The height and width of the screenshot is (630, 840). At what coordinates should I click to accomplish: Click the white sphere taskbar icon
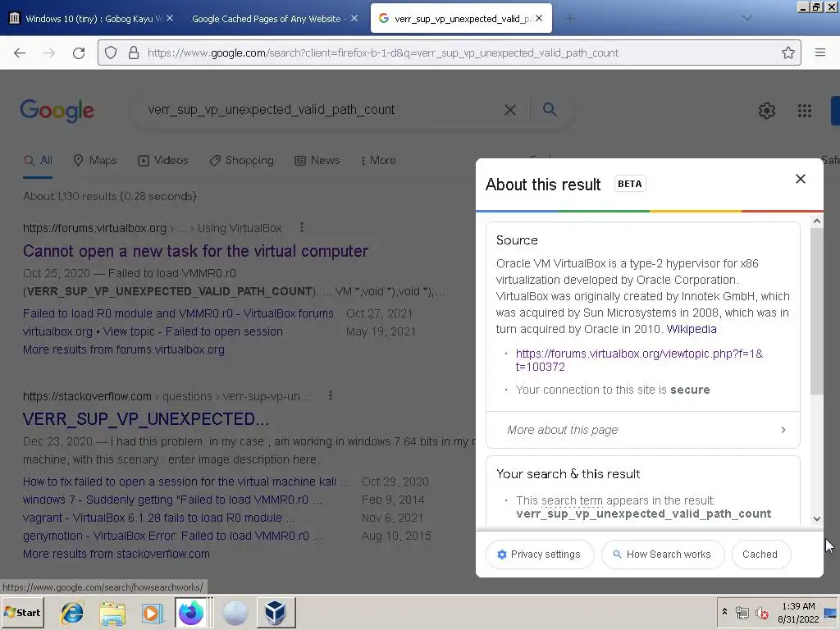[x=235, y=613]
